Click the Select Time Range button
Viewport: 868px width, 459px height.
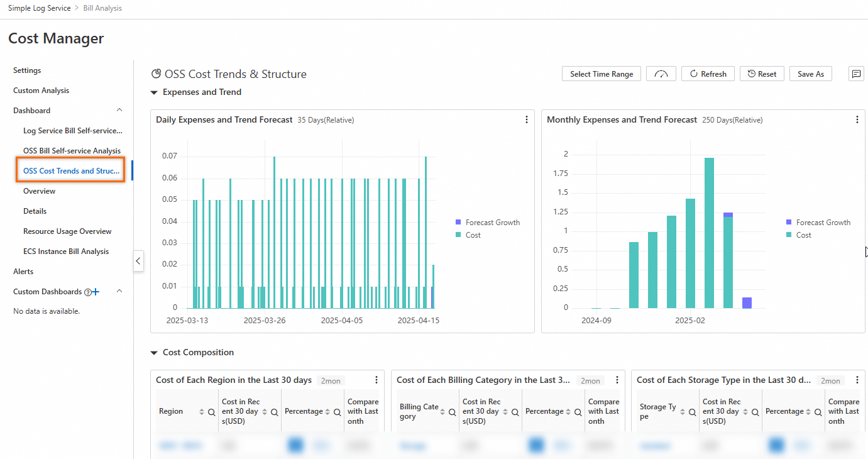pos(602,74)
